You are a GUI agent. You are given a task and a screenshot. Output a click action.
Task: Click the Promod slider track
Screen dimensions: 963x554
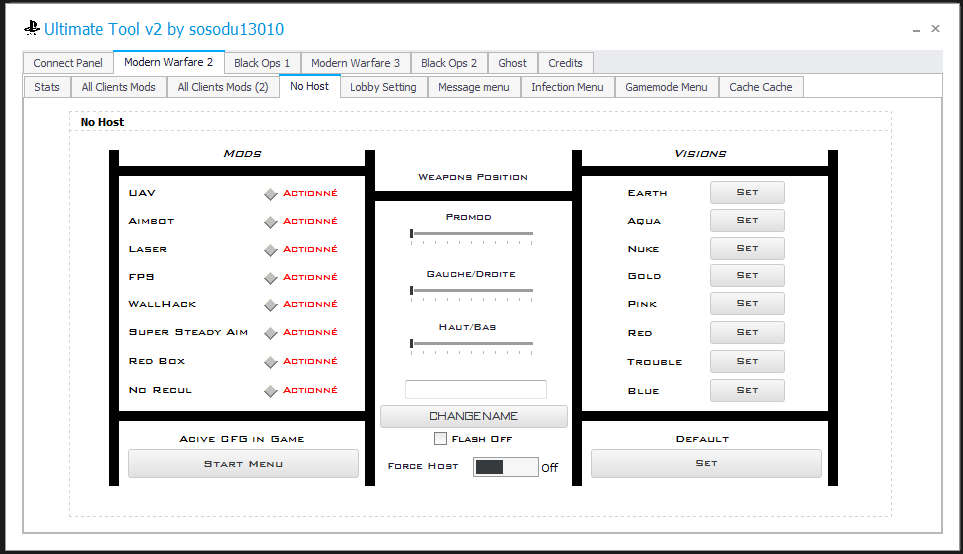[x=472, y=233]
